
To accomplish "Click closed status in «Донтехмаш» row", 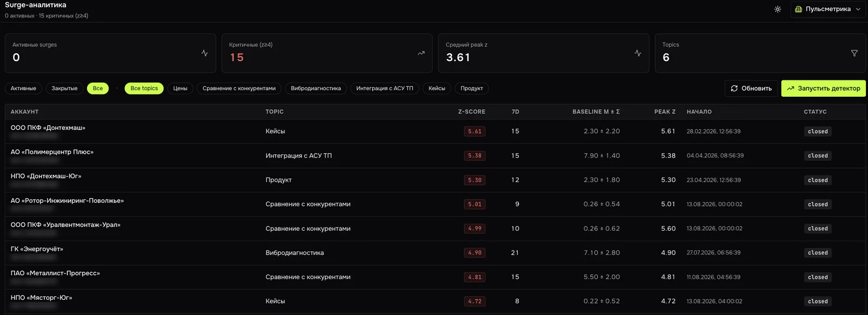I will point(818,131).
